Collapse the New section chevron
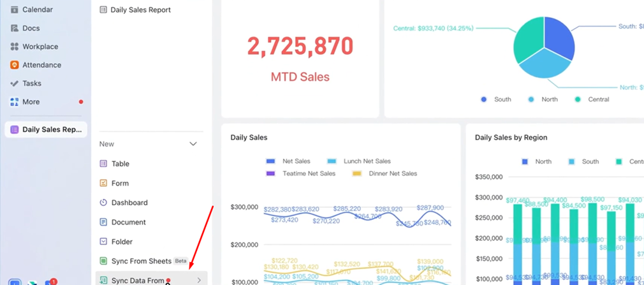 [x=193, y=144]
